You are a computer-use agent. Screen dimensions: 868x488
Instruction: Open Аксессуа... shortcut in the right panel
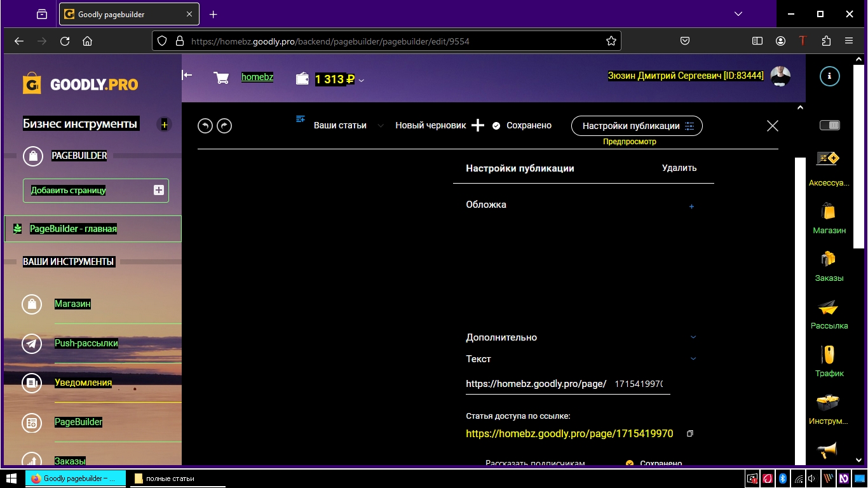point(829,169)
